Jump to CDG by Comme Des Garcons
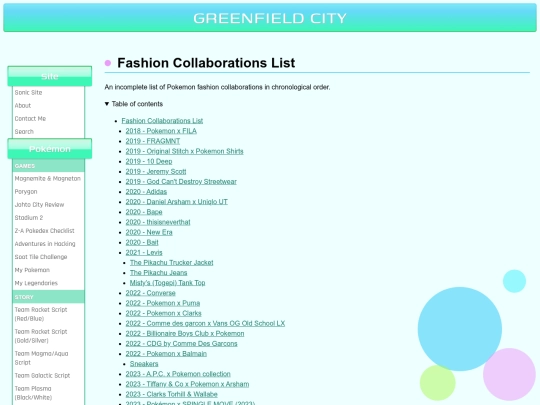540x405 pixels. [x=181, y=344]
